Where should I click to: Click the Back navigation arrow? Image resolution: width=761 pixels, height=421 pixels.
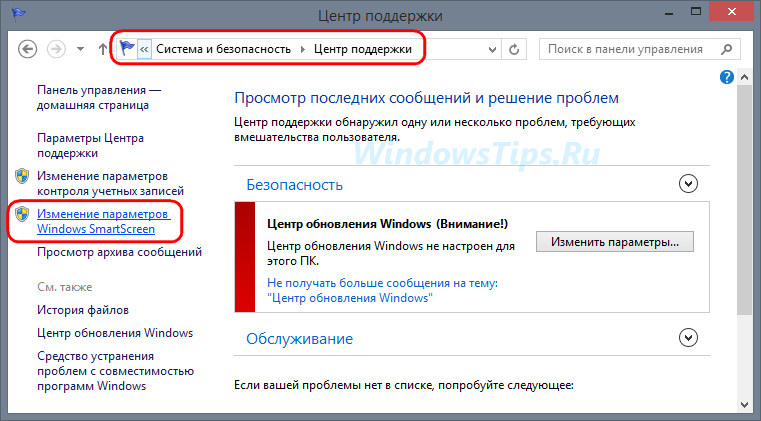pyautogui.click(x=28, y=49)
